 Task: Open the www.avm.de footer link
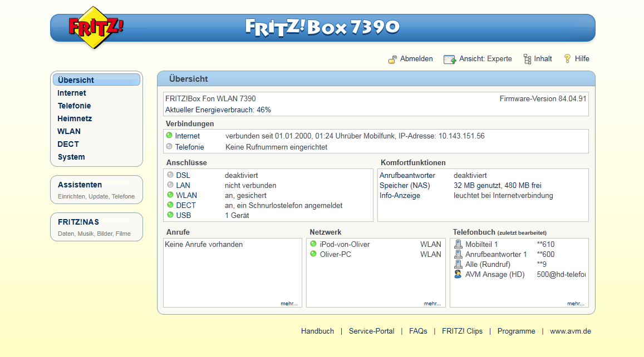571,331
